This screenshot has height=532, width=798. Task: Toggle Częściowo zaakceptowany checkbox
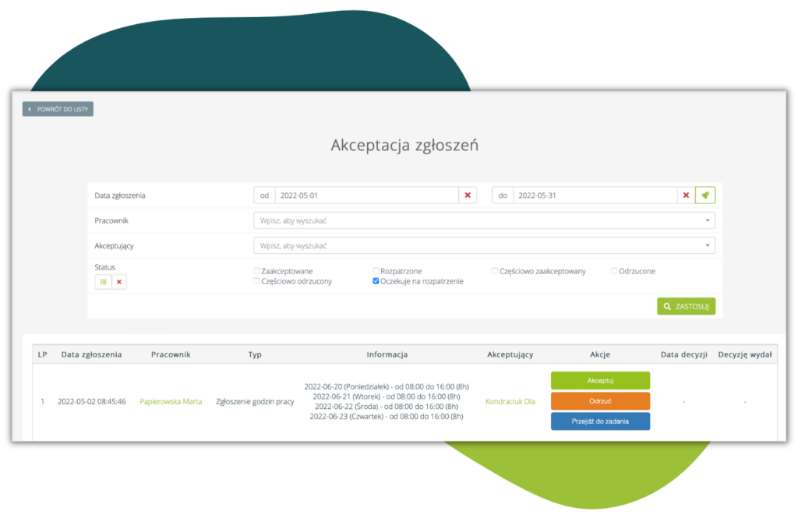(x=495, y=271)
